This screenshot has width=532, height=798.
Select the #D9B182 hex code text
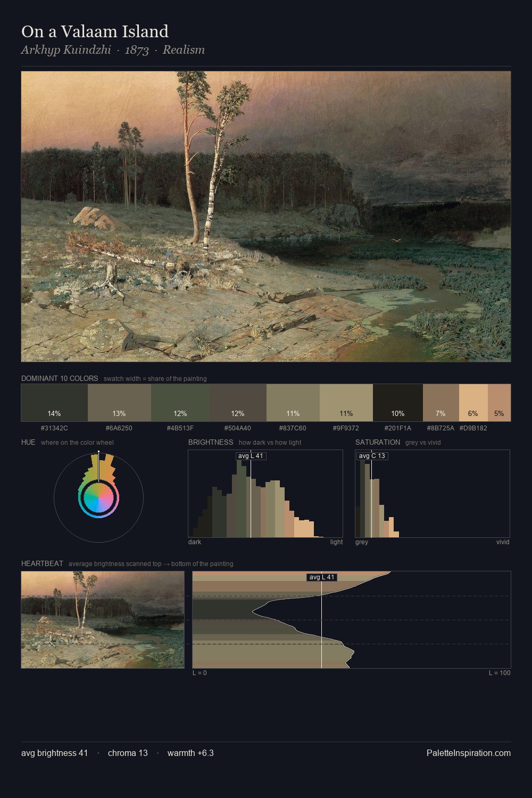point(473,428)
